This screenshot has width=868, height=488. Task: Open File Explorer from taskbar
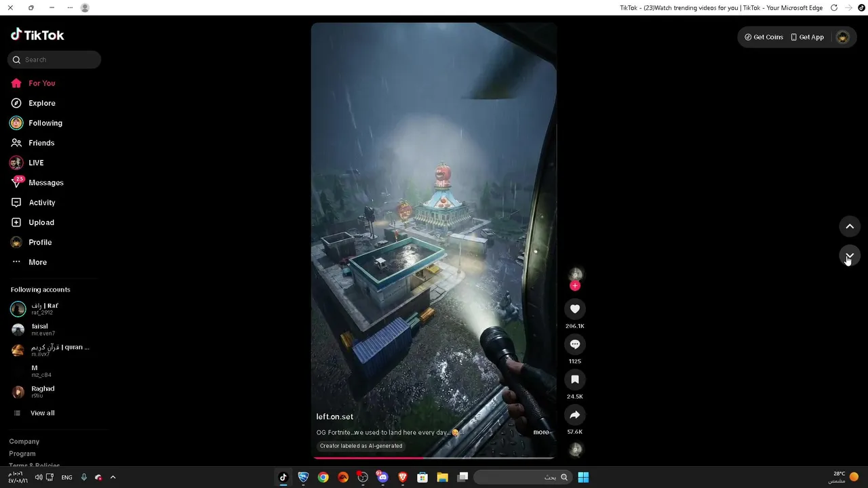pos(442,477)
